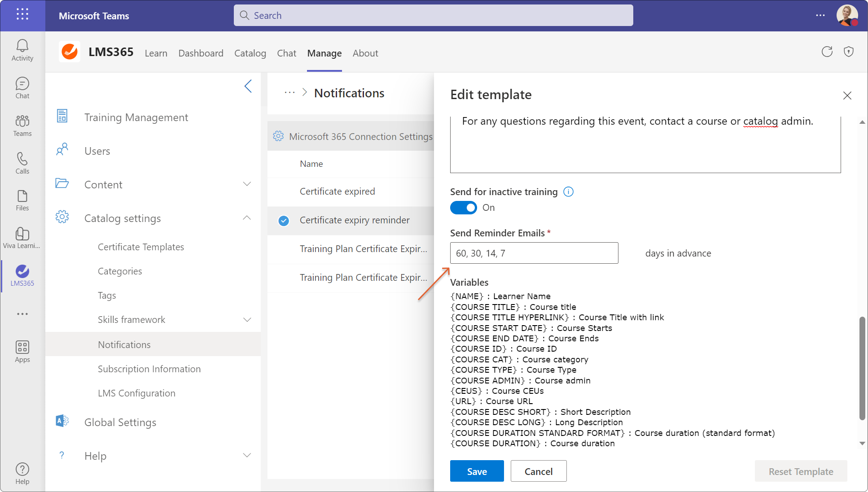Click the Training Management icon
The height and width of the screenshot is (492, 868).
coord(62,116)
